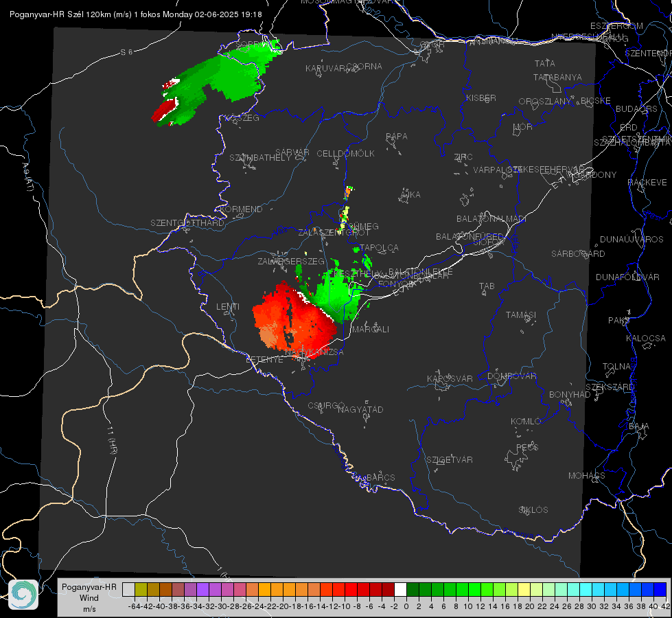Click the KÖRMEND label
The image size is (672, 618).
pyautogui.click(x=241, y=209)
